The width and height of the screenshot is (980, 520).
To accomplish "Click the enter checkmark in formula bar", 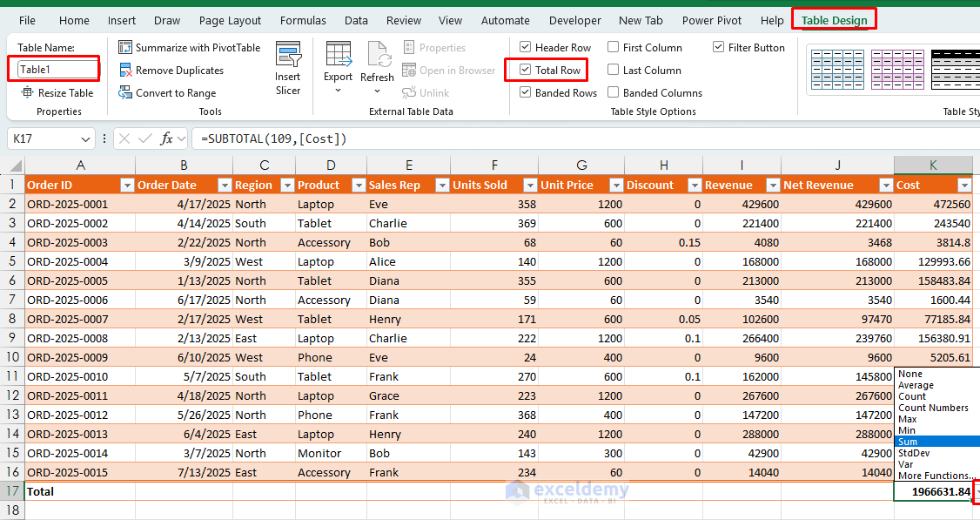I will (x=145, y=138).
